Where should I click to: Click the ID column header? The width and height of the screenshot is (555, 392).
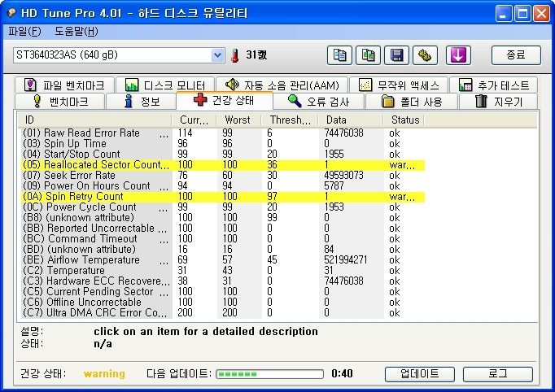click(x=95, y=120)
